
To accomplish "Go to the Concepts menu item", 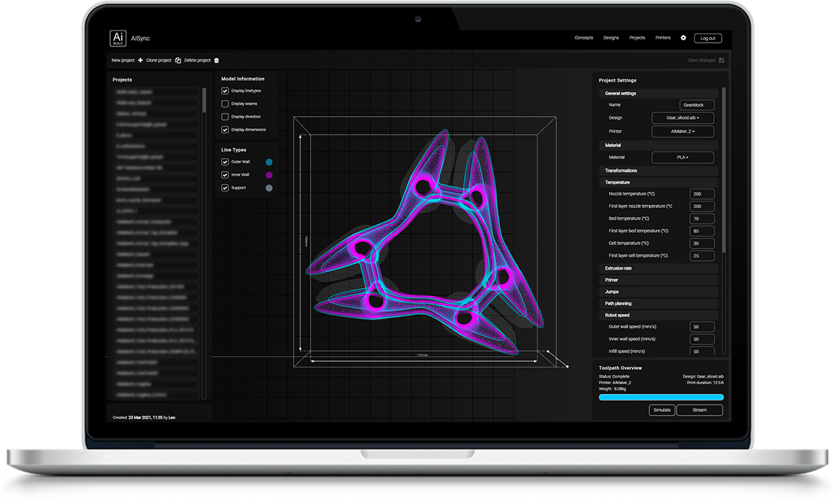I will 583,38.
